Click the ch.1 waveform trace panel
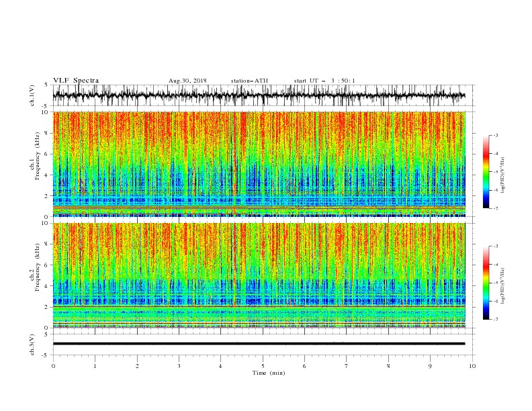 click(263, 95)
